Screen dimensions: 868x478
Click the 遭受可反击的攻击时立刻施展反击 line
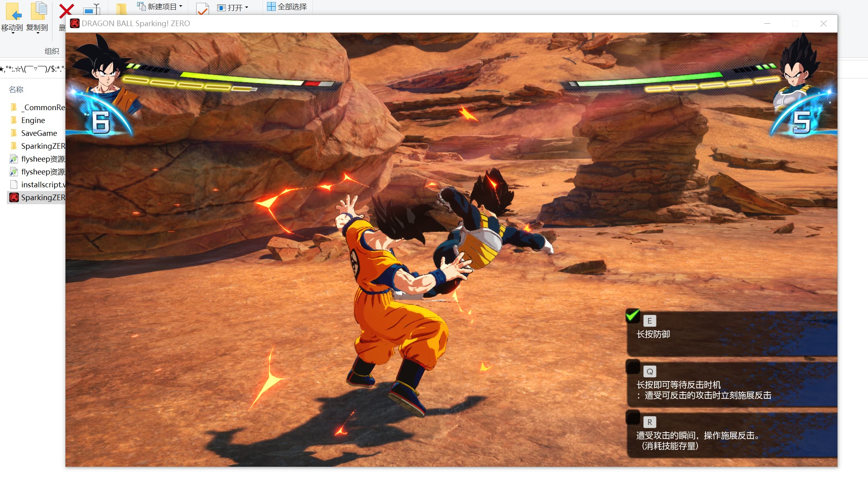[708, 395]
